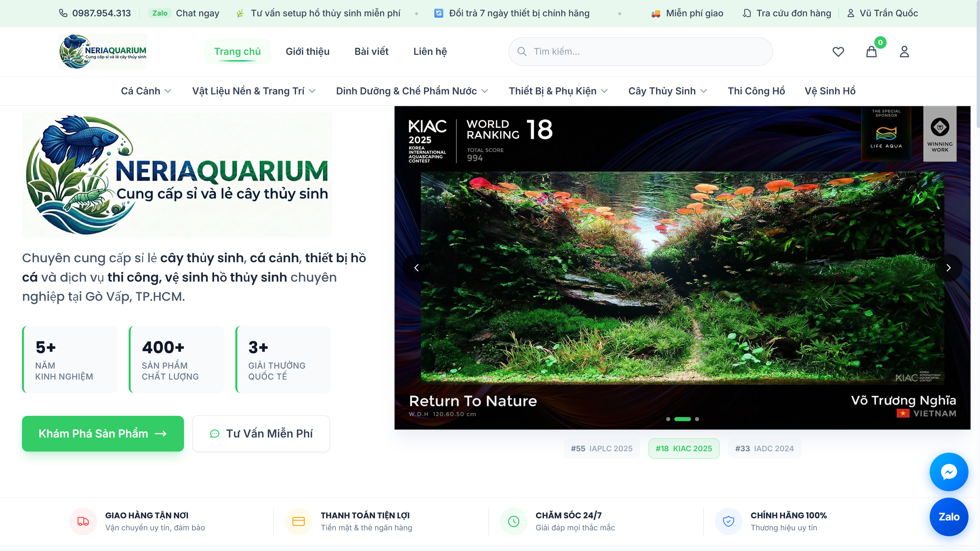Expand the Thiết Bị & Phụ Kiện menu
Image resolution: width=980 pixels, height=551 pixels.
[x=558, y=91]
